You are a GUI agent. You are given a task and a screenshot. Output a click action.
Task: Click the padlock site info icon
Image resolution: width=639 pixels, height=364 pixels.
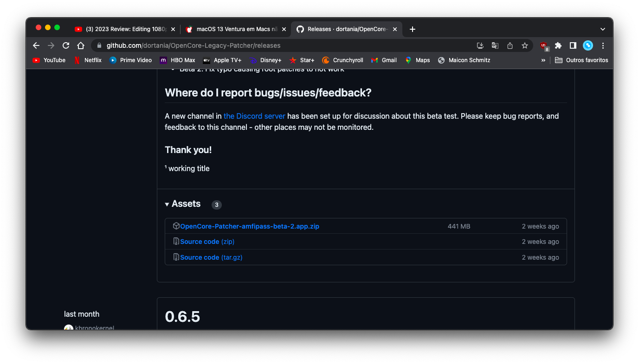(99, 45)
